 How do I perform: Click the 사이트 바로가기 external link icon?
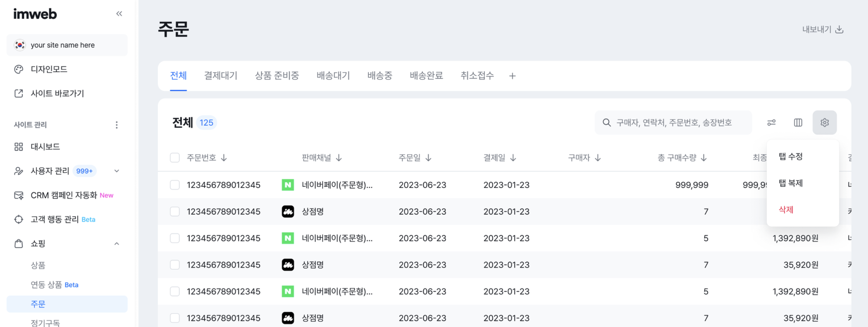tap(19, 93)
